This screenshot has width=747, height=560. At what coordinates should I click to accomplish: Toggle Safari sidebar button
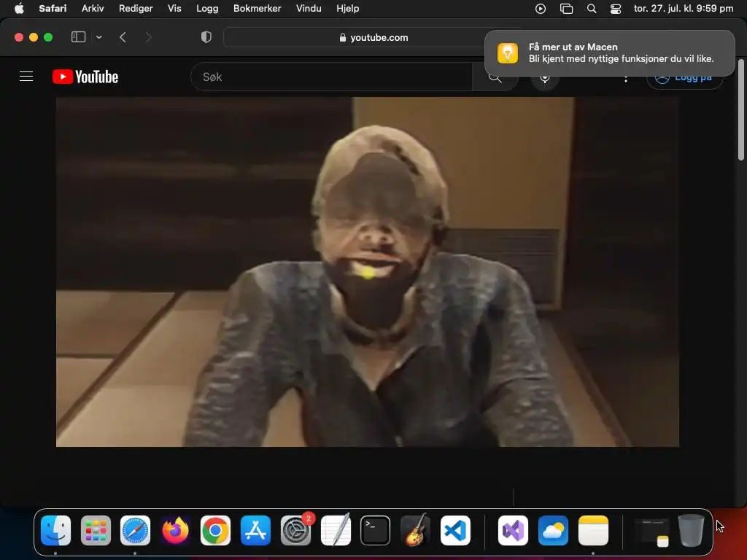click(x=78, y=37)
